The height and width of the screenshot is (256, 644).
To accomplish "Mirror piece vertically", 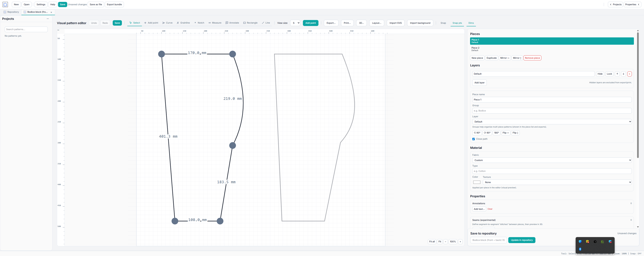I will click(517, 58).
